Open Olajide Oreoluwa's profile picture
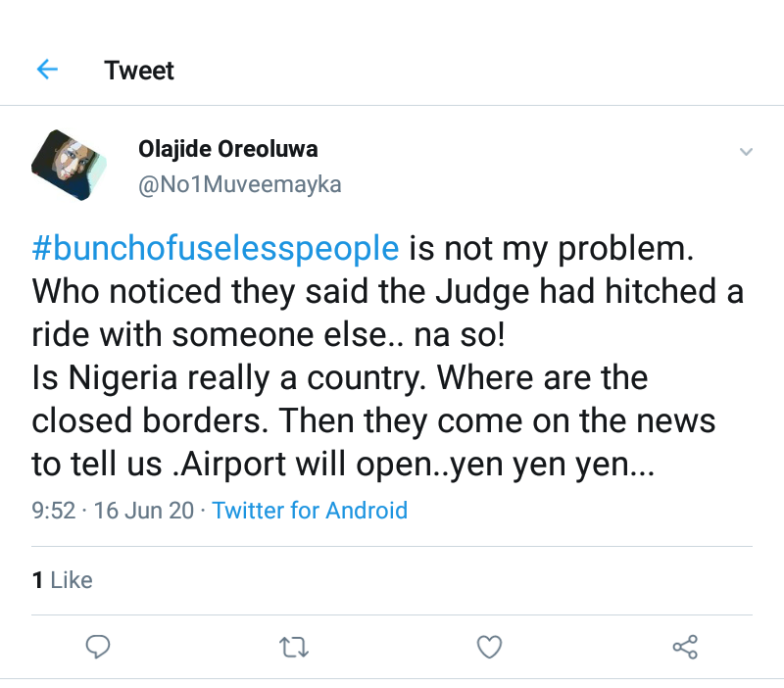The image size is (784, 688). coord(68,165)
